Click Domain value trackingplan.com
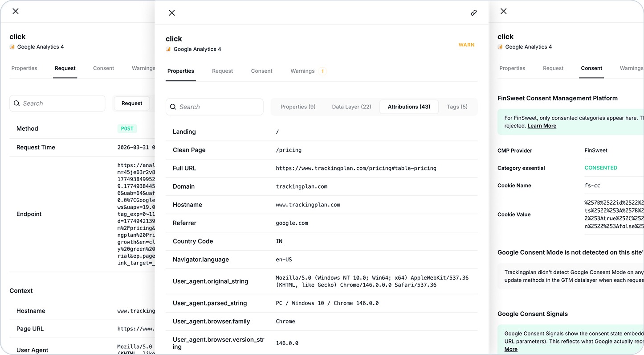The height and width of the screenshot is (355, 644). (x=302, y=186)
